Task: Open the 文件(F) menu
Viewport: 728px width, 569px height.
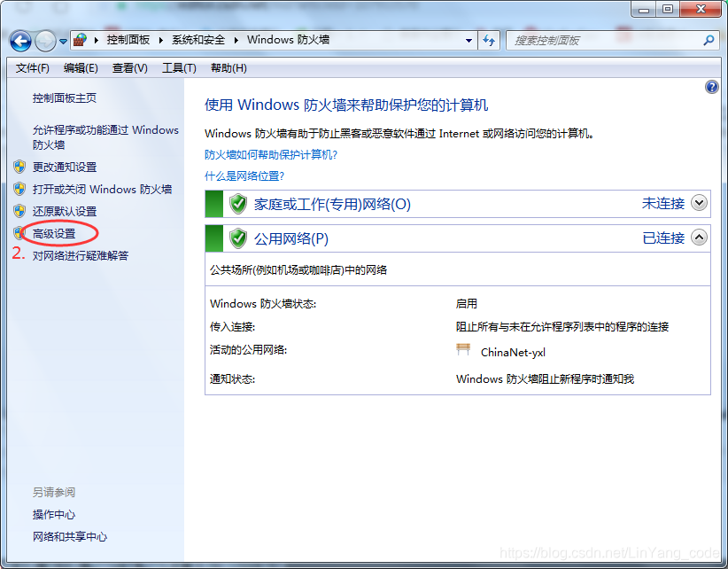Action: (x=33, y=68)
